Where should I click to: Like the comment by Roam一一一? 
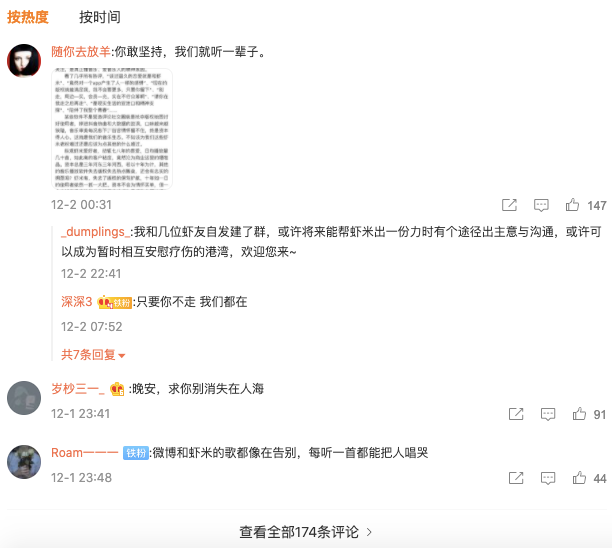click(579, 478)
